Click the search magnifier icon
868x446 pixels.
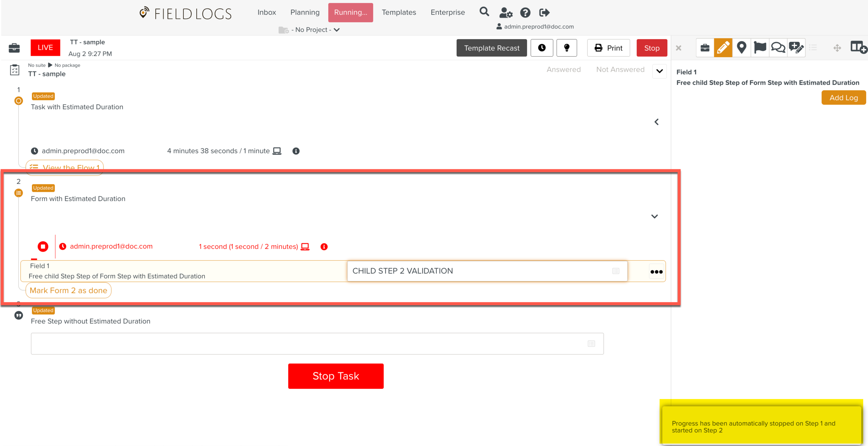point(484,12)
